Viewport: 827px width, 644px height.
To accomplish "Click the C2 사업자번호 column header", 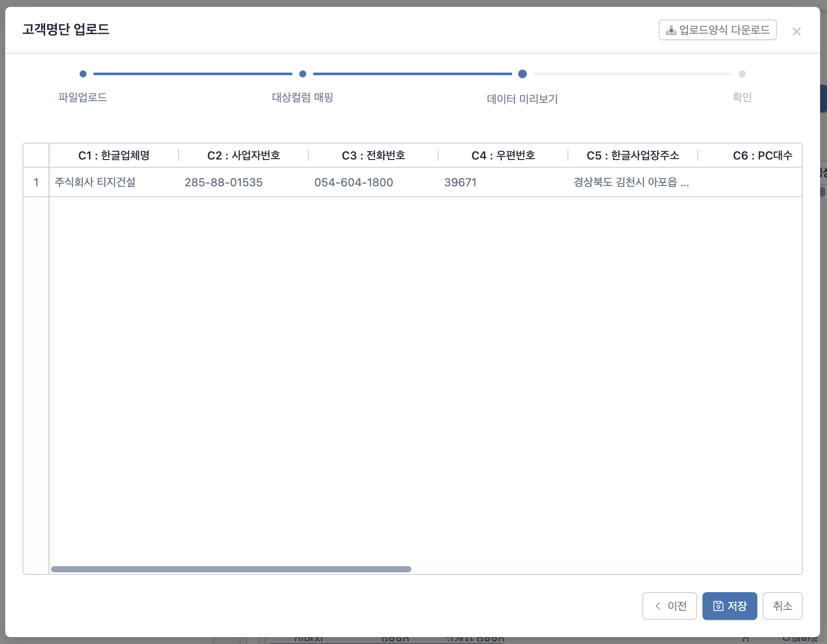I will (244, 156).
